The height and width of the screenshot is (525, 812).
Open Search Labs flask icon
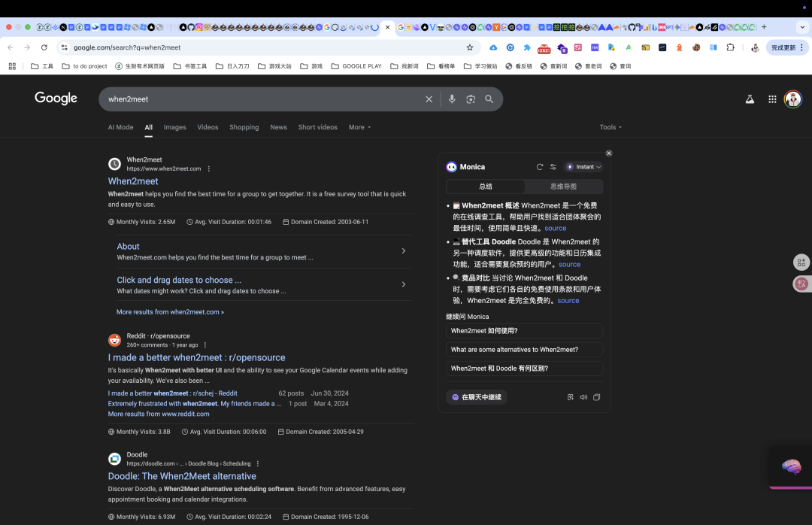click(750, 99)
